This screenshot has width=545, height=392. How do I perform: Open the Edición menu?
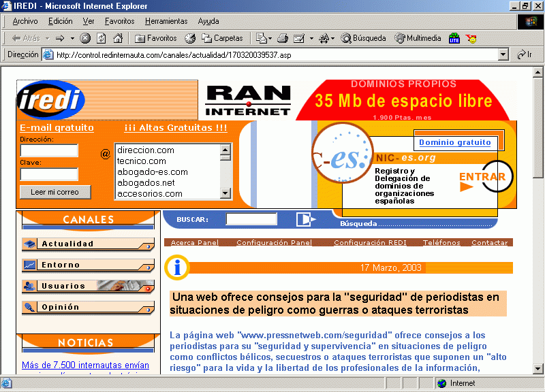[61, 21]
